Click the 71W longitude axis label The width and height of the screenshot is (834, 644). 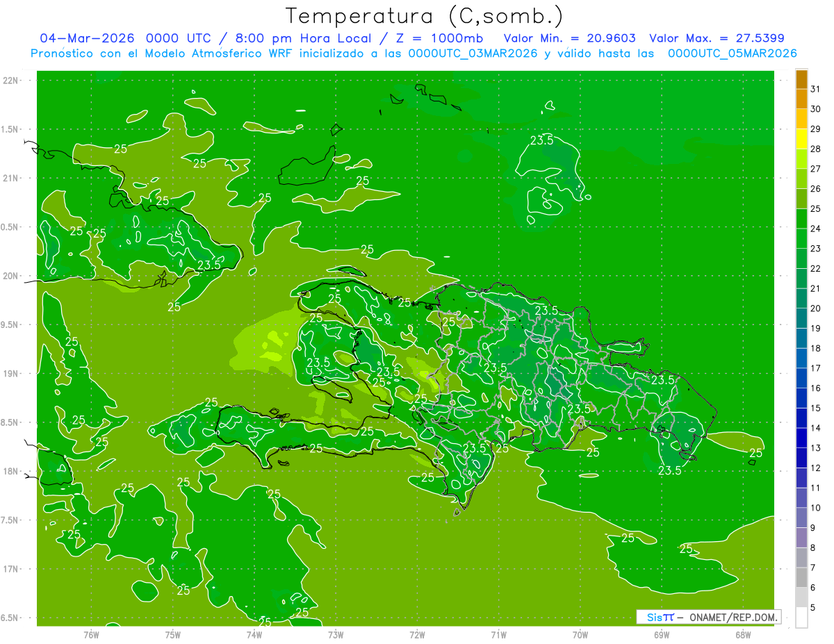coord(498,634)
